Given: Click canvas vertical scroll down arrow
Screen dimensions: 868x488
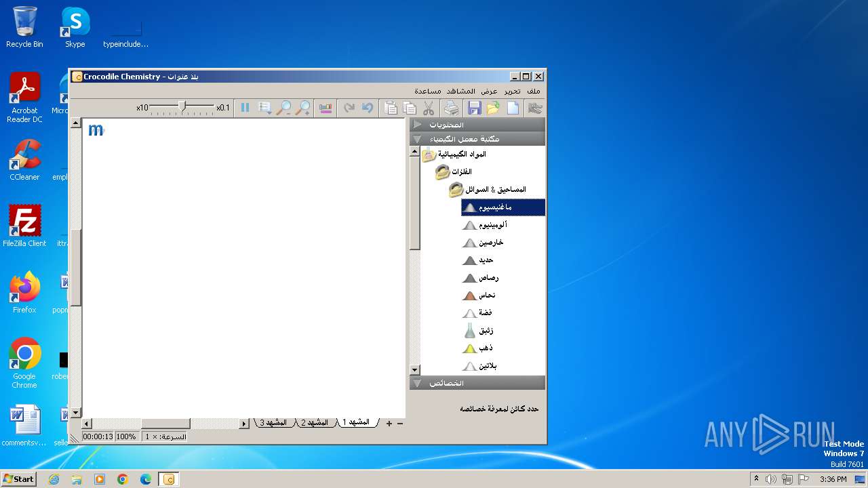Looking at the screenshot, I should 76,412.
